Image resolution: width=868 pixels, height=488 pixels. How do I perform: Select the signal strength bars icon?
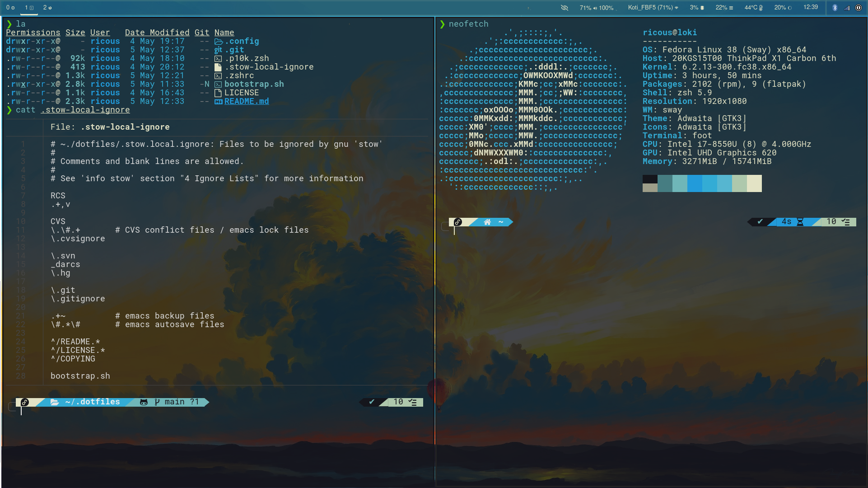847,8
